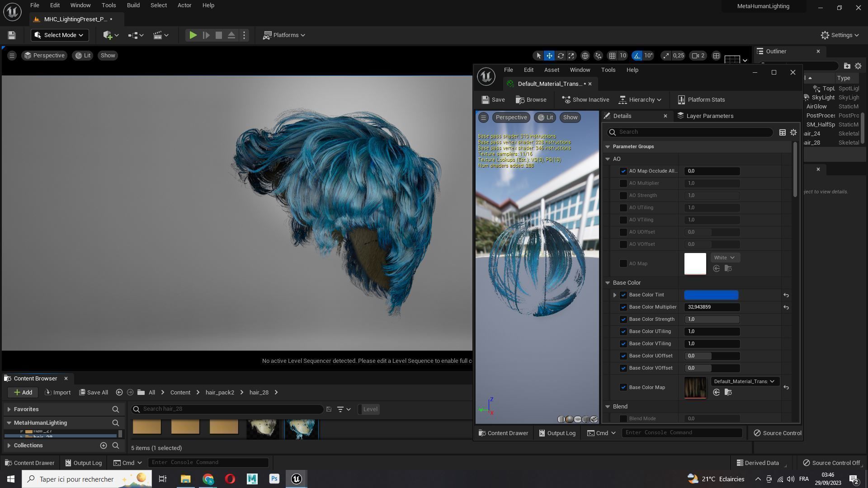
Task: Click the green Play button in toolbar
Action: (x=193, y=35)
